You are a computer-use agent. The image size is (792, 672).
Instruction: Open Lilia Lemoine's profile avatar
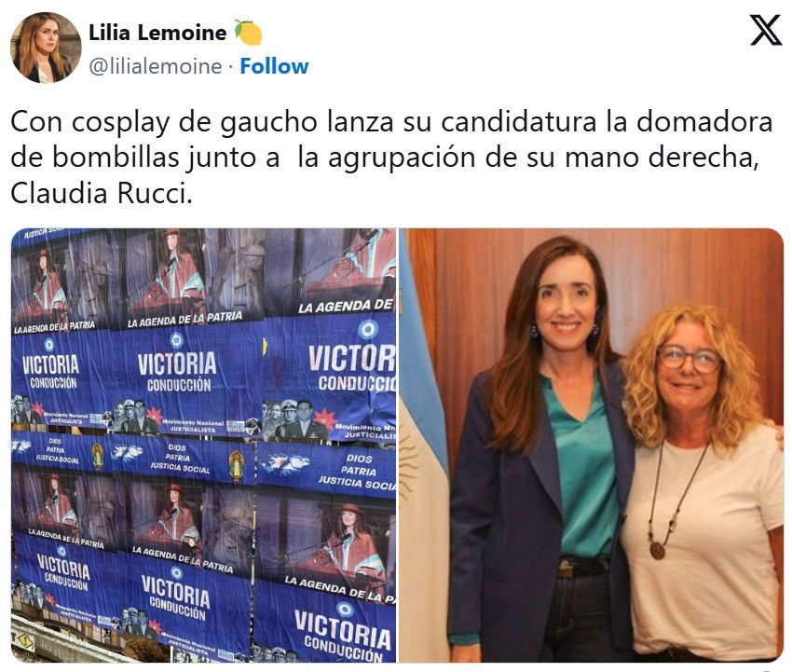coord(46,48)
